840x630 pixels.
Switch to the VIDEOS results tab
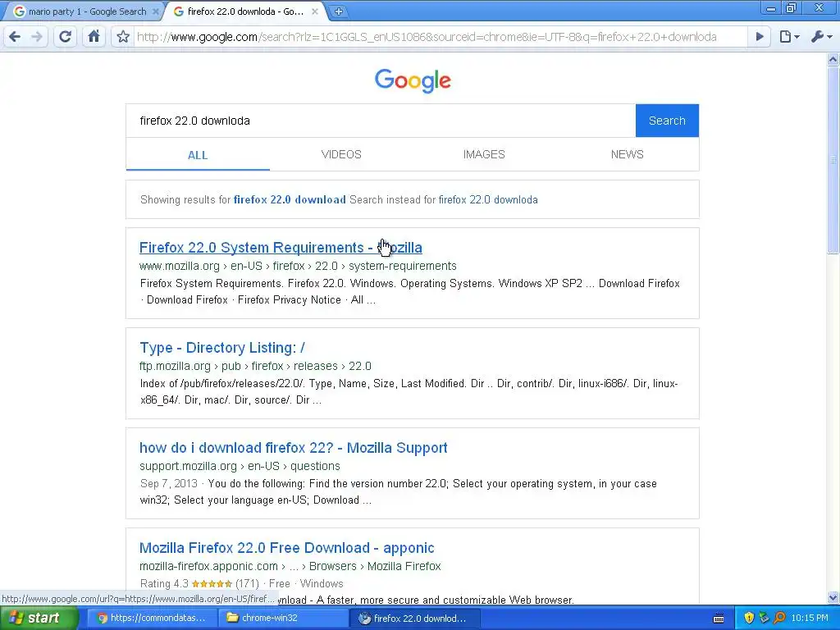tap(341, 154)
